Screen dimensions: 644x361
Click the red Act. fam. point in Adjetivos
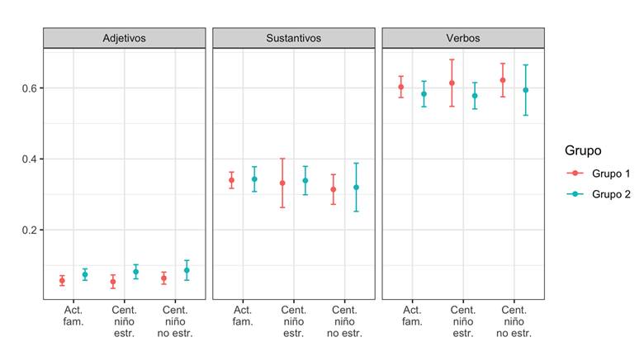pos(62,281)
